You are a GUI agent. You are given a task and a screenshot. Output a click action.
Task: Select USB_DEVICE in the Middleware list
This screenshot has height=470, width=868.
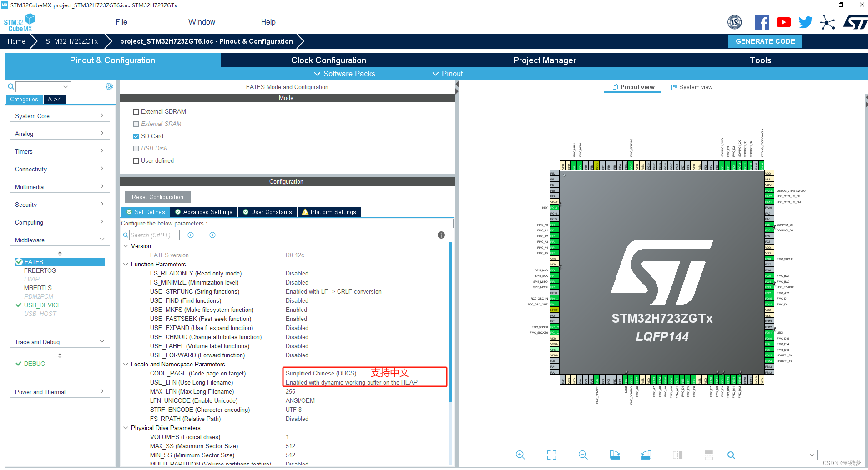[x=43, y=305]
